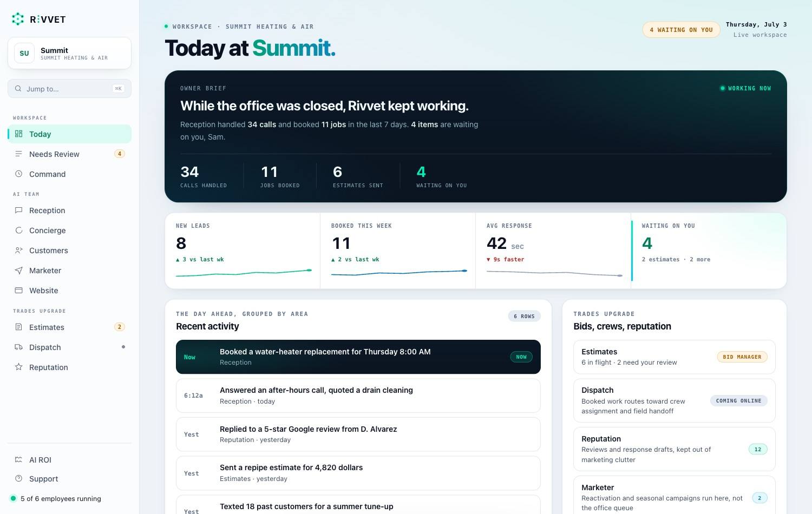Click the Reception chat bubble icon
The width and height of the screenshot is (812, 514).
[18, 210]
